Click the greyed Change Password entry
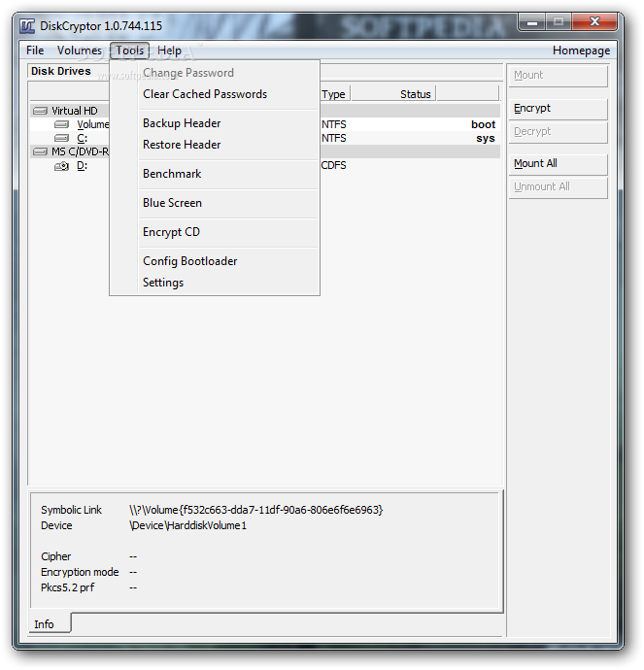 pos(228,73)
